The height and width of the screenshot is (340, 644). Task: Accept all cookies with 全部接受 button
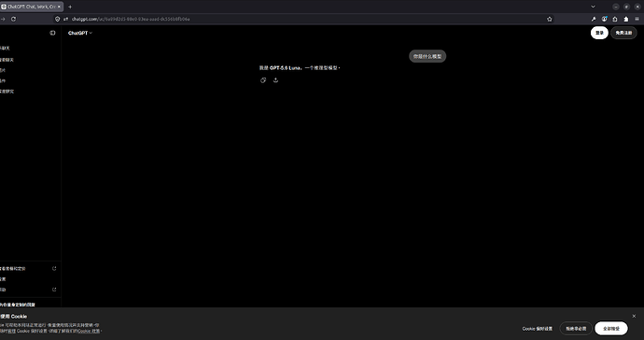pos(611,329)
